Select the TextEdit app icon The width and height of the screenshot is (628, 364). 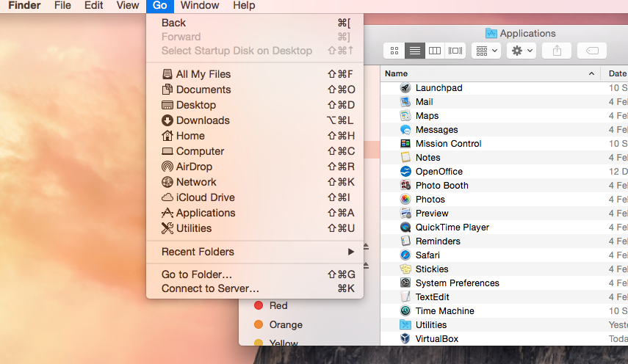(x=405, y=296)
